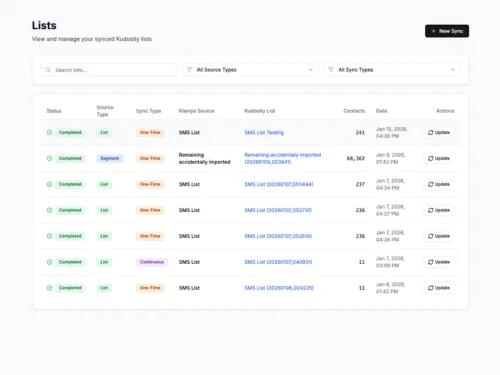Open SMS List (20260107_053444) link
The height and width of the screenshot is (375, 500).
[x=279, y=184]
